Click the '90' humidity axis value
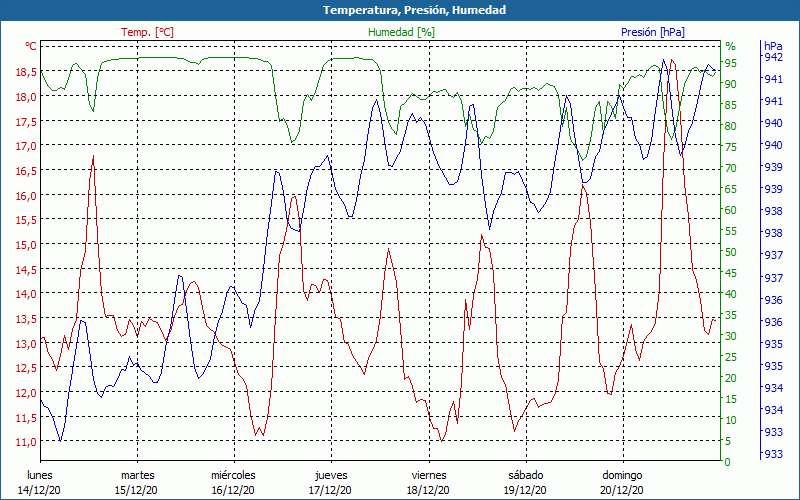Image resolution: width=800 pixels, height=500 pixels. pyautogui.click(x=731, y=84)
